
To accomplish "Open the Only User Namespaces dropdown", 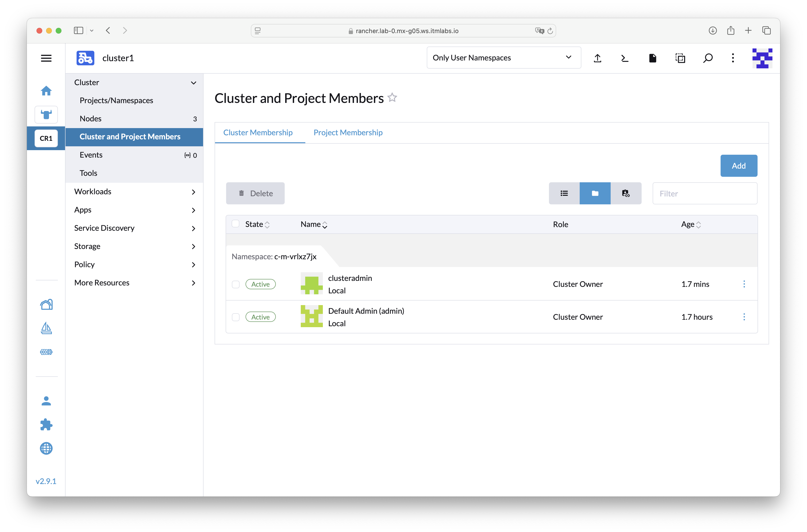I will click(504, 58).
